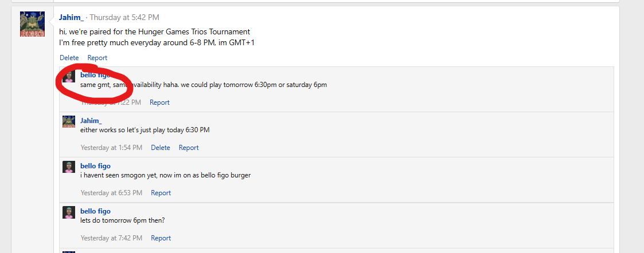
Task: Delete the 'either works' comment
Action: point(160,148)
